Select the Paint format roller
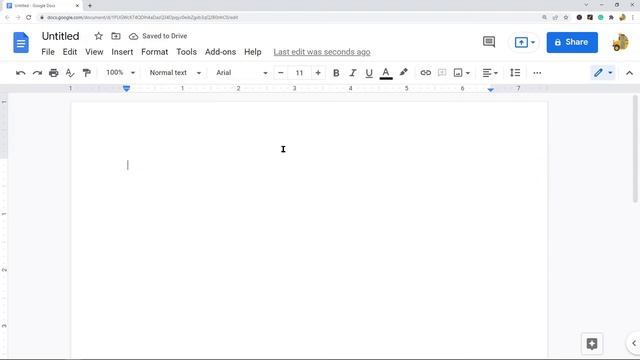Screen dimensions: 640x360 [87, 73]
